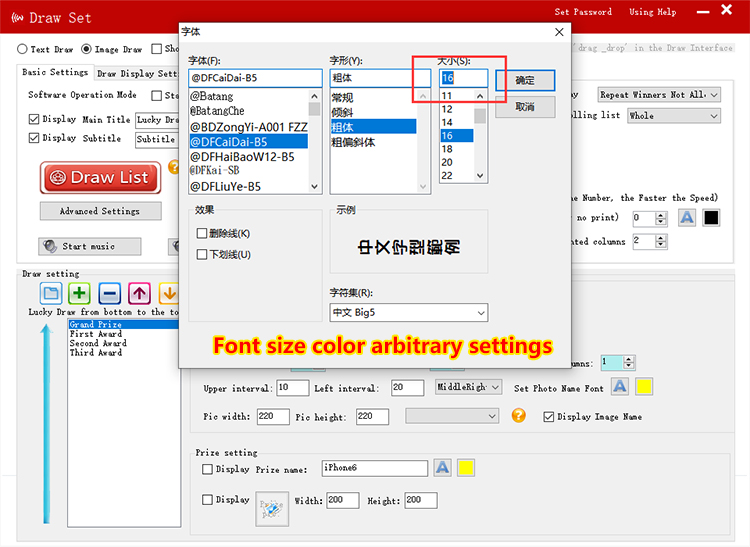Click the magenta move-up arrow icon
The width and height of the screenshot is (750, 547).
139,293
